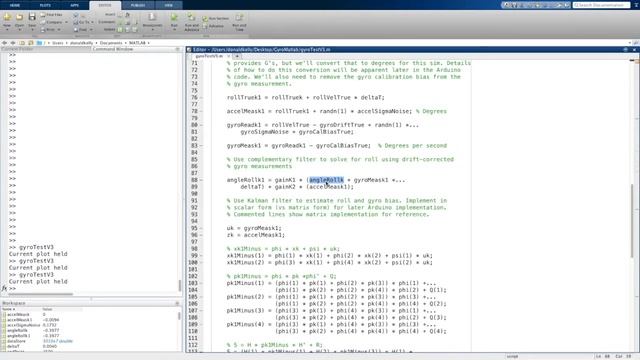Open the dropdown arrow under Open
The height and width of the screenshot is (360, 640).
(x=19, y=30)
